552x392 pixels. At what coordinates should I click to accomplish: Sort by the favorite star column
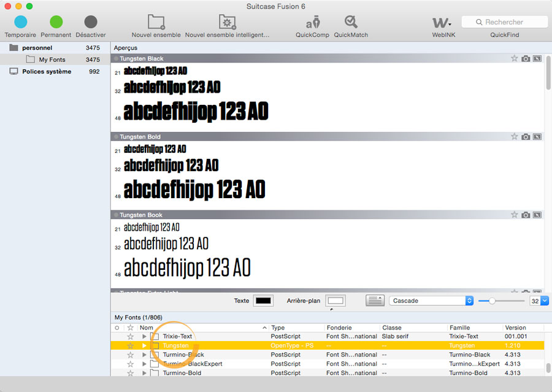tap(130, 328)
